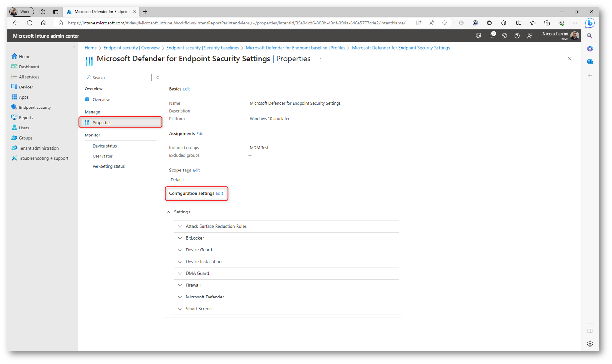612x364 pixels.
Task: Open the help question mark icon
Action: [517, 36]
